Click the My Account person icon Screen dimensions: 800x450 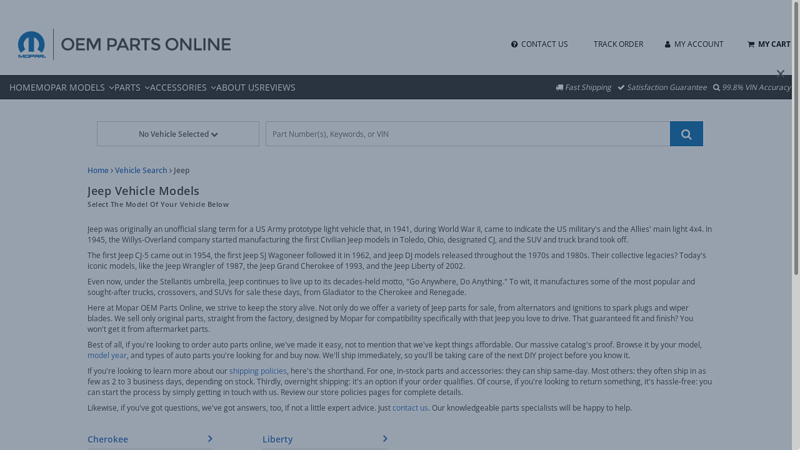pyautogui.click(x=668, y=44)
